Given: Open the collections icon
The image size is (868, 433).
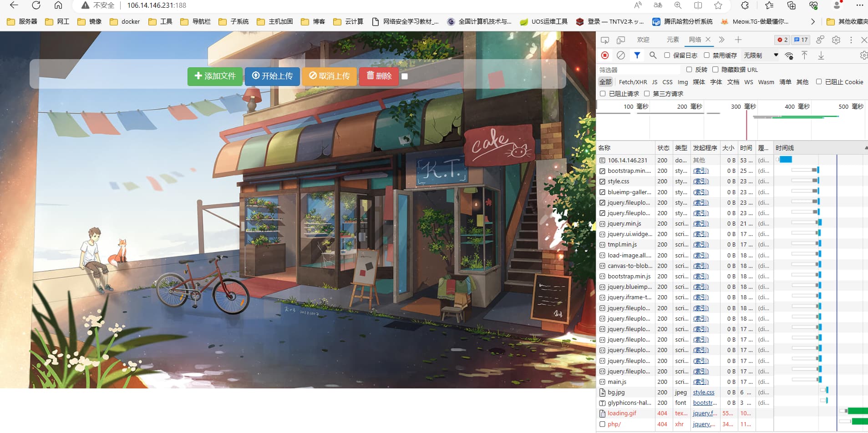Looking at the screenshot, I should (792, 5).
